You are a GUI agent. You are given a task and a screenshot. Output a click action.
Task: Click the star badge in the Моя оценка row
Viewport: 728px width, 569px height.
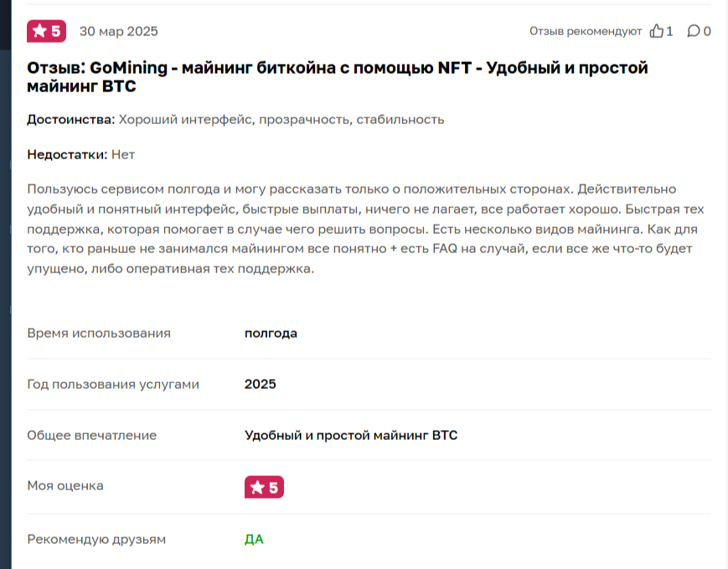click(264, 487)
